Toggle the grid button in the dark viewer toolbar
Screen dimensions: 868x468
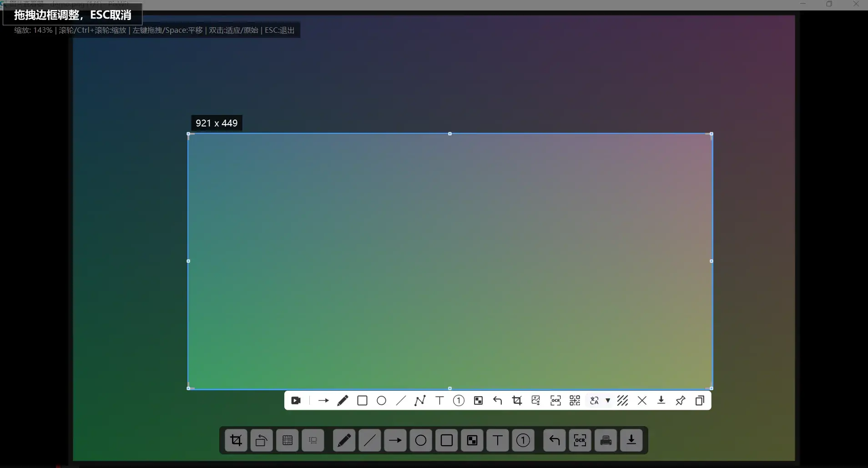click(x=288, y=440)
